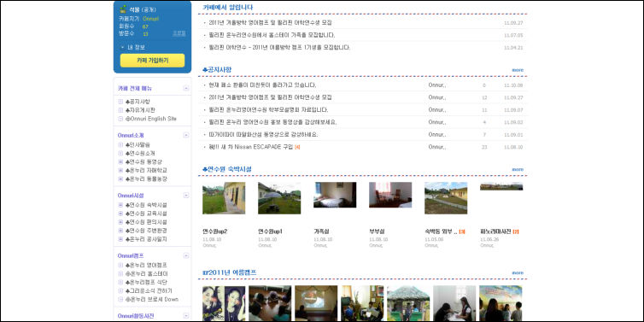Open @Onnuri English Site menu item
This screenshot has height=322, width=644.
pyautogui.click(x=150, y=119)
